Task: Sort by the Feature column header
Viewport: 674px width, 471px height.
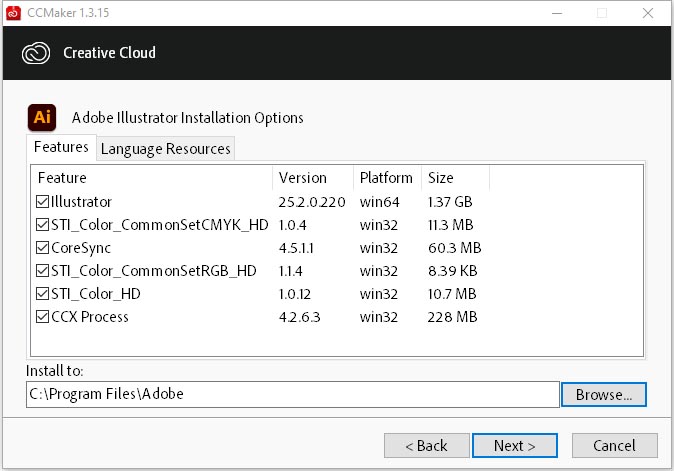Action: [x=152, y=178]
